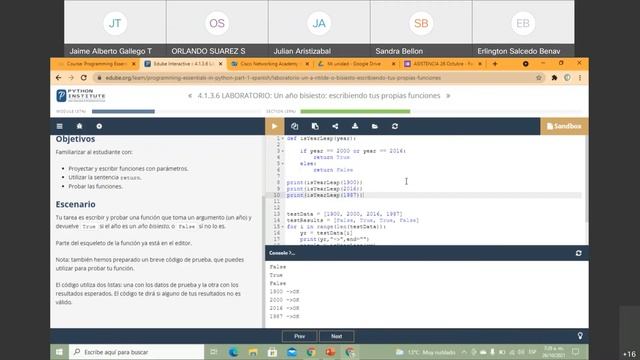Click the browser forward arrow
Image resolution: width=640 pixels, height=360 pixels.
(71, 78)
